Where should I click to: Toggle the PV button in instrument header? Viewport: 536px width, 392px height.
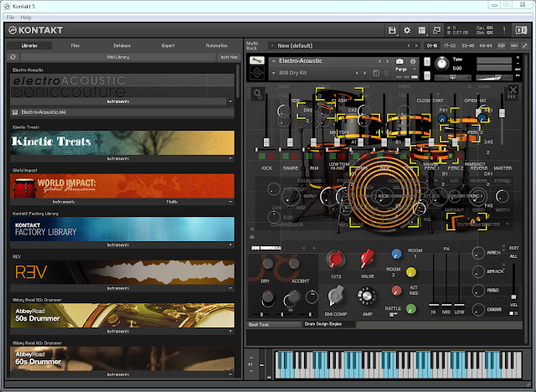click(x=518, y=75)
